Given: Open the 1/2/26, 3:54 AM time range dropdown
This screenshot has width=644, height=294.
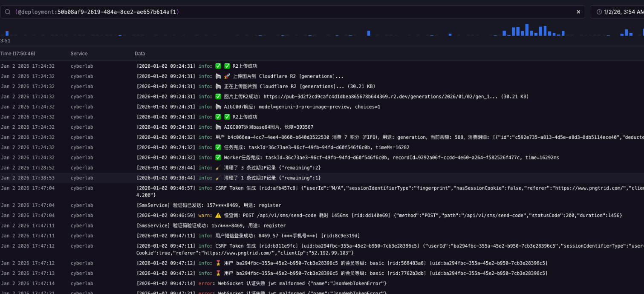Looking at the screenshot, I should [x=617, y=12].
